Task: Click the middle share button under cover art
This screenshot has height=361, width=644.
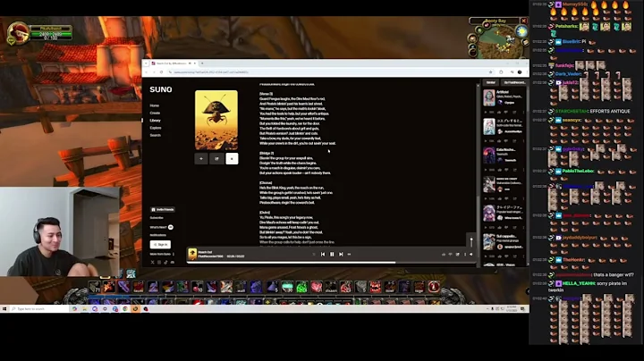Action: tap(216, 159)
